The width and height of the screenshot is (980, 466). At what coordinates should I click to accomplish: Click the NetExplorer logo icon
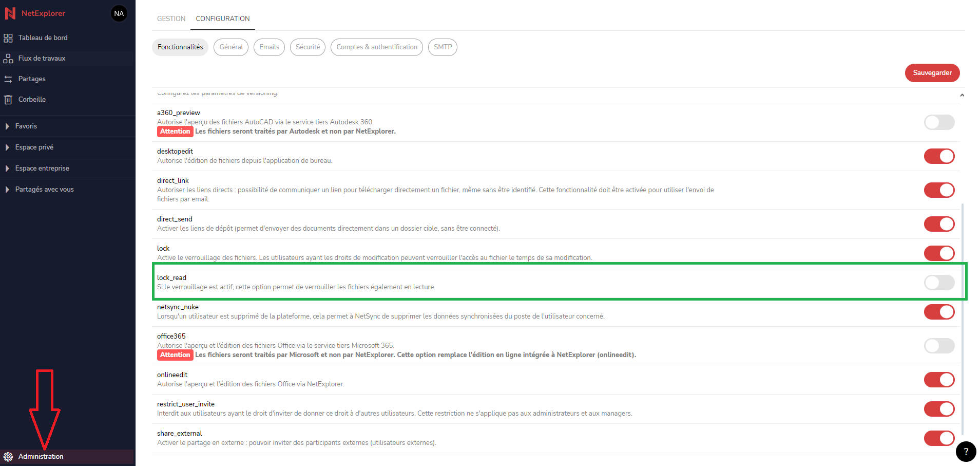pyautogui.click(x=10, y=13)
